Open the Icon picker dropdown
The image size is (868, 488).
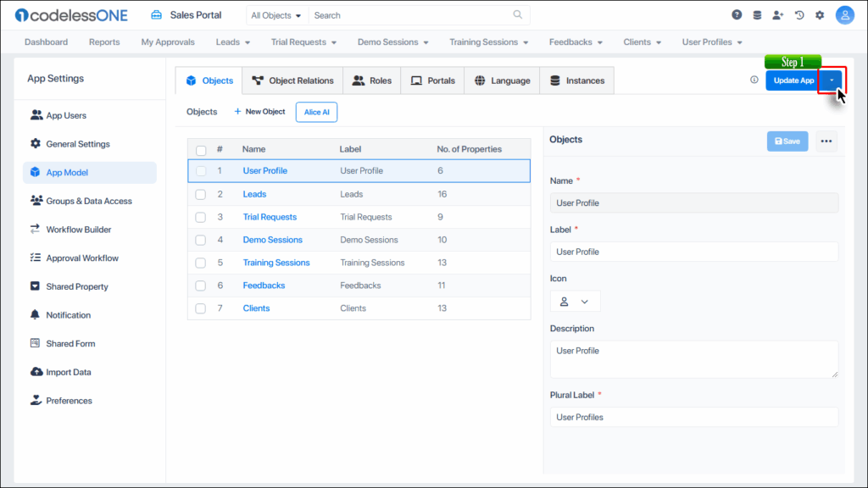click(575, 302)
